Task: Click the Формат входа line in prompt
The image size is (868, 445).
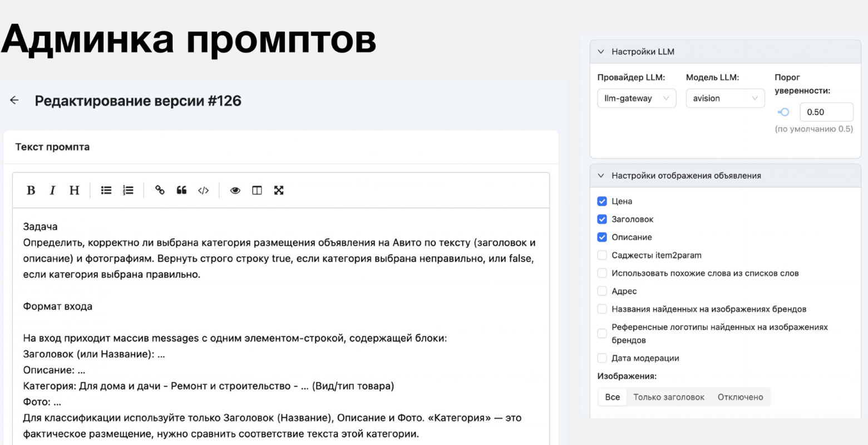Action: pyautogui.click(x=58, y=306)
